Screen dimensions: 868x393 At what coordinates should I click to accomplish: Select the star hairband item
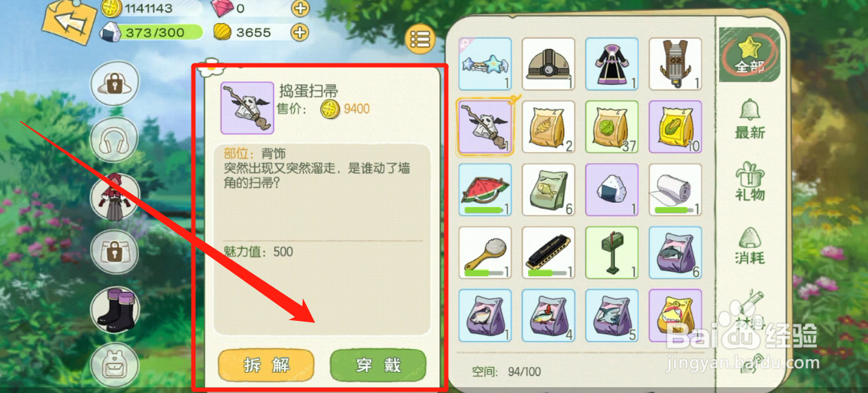[485, 64]
